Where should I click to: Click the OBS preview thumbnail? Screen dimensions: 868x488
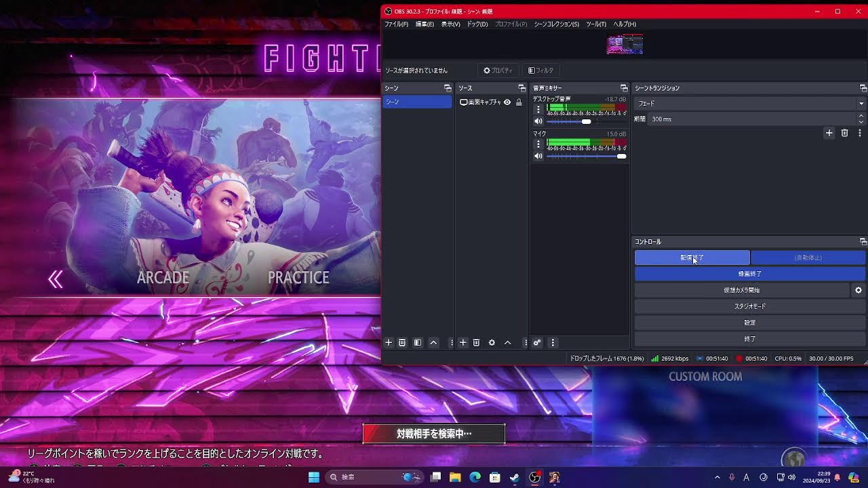(625, 45)
